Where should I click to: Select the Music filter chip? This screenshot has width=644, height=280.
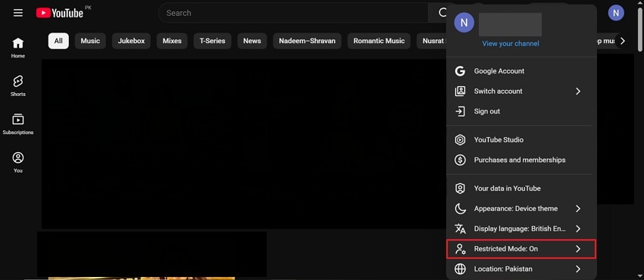(x=90, y=41)
